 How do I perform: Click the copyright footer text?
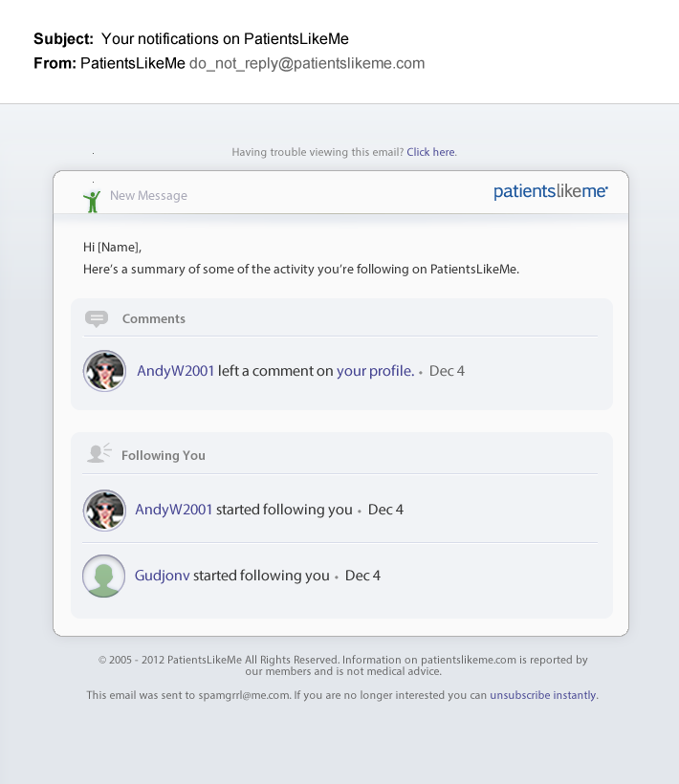[343, 665]
